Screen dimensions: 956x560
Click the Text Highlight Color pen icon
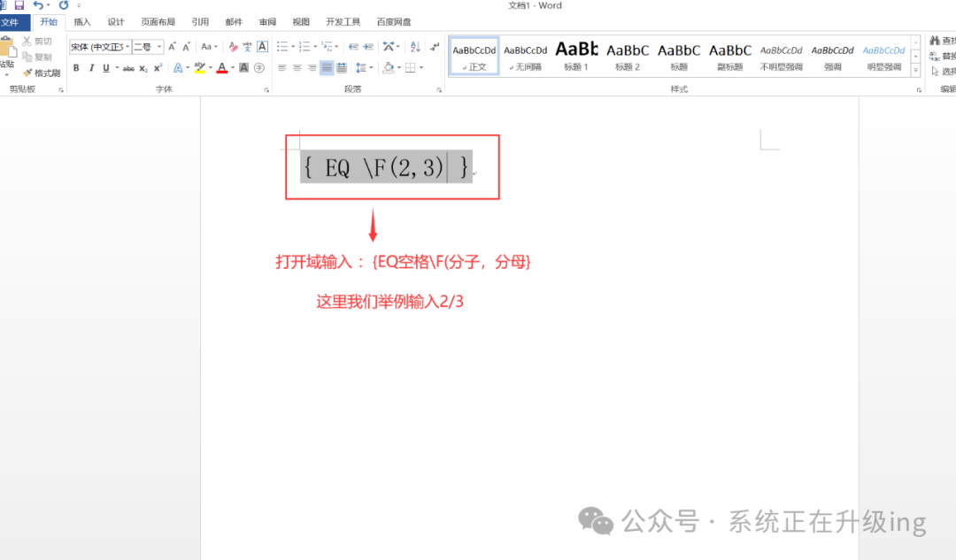click(199, 67)
